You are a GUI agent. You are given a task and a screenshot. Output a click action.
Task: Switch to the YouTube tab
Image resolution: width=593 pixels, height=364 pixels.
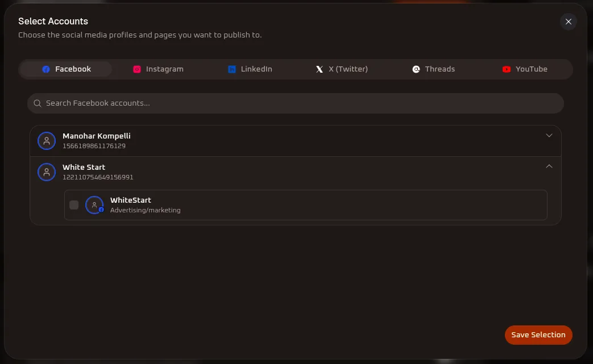525,69
